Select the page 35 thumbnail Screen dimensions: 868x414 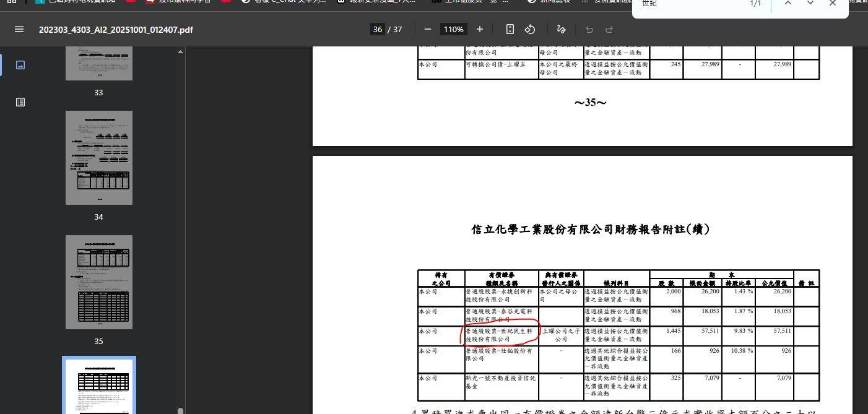[x=99, y=282]
